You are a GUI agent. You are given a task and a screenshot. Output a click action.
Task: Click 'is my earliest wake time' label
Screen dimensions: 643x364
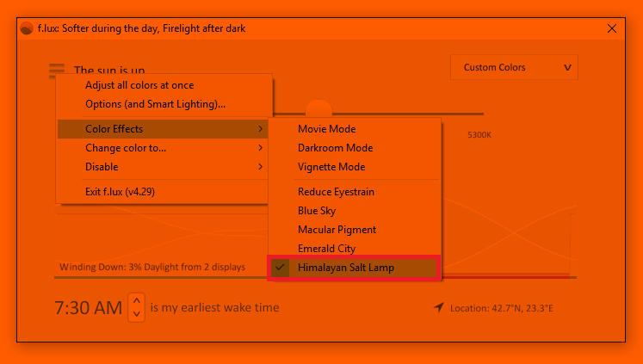click(x=214, y=307)
